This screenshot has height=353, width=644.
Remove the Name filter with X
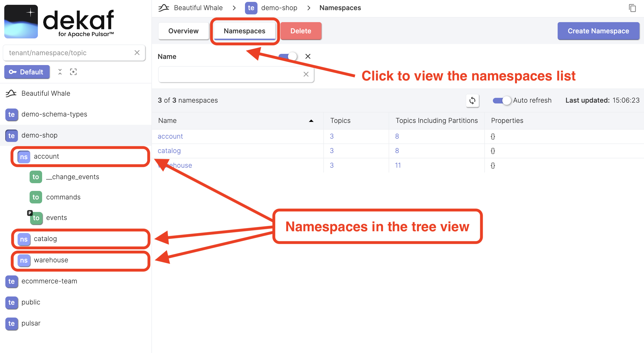308,56
